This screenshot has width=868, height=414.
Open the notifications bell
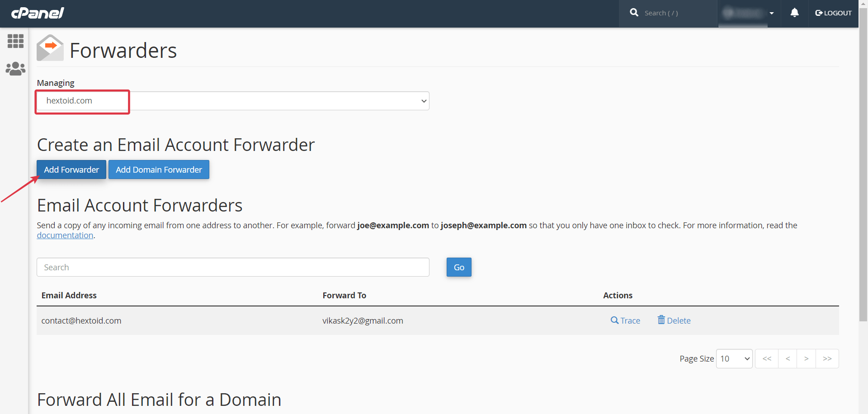[x=794, y=13]
